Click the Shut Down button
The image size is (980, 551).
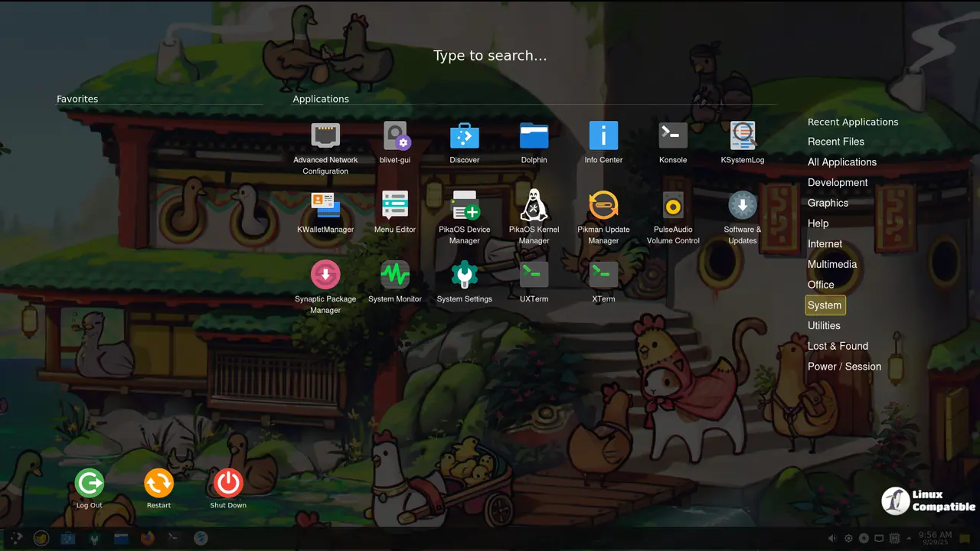228,484
